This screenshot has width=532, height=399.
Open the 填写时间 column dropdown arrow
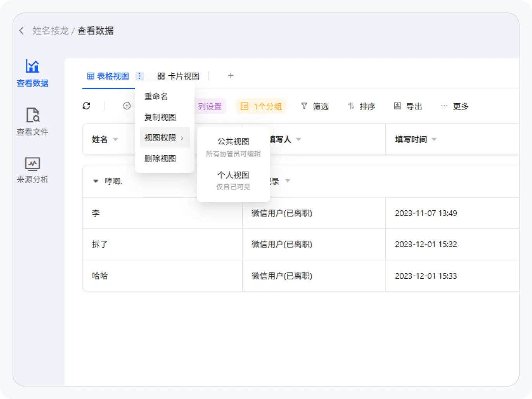point(434,139)
